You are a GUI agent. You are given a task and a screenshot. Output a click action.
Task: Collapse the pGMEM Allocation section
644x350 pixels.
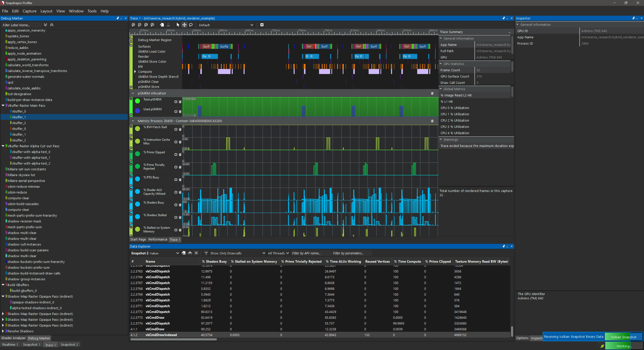(133, 93)
